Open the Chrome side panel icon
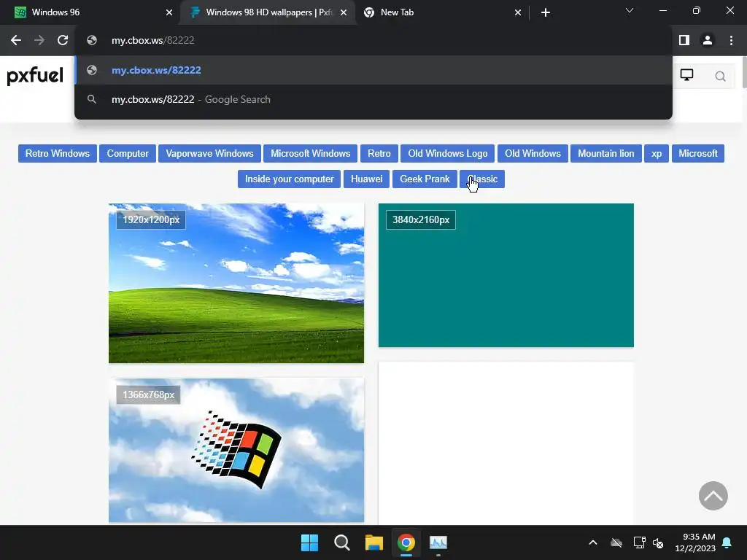The width and height of the screenshot is (747, 560). pos(684,41)
